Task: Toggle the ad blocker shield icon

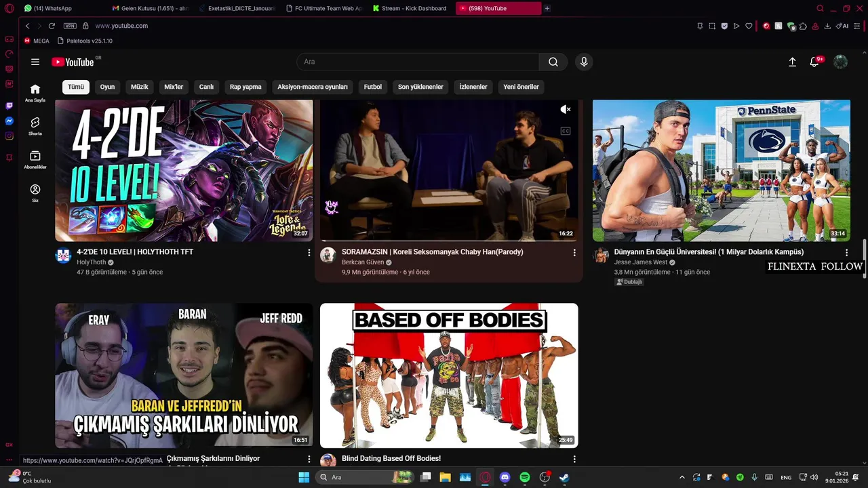Action: tap(724, 26)
